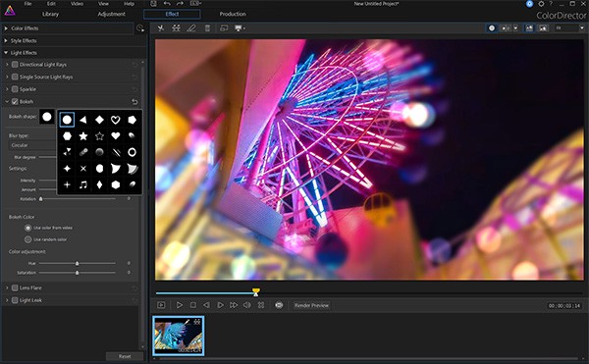Enable the Light Leak checkbox
The height and width of the screenshot is (364, 589).
15,300
